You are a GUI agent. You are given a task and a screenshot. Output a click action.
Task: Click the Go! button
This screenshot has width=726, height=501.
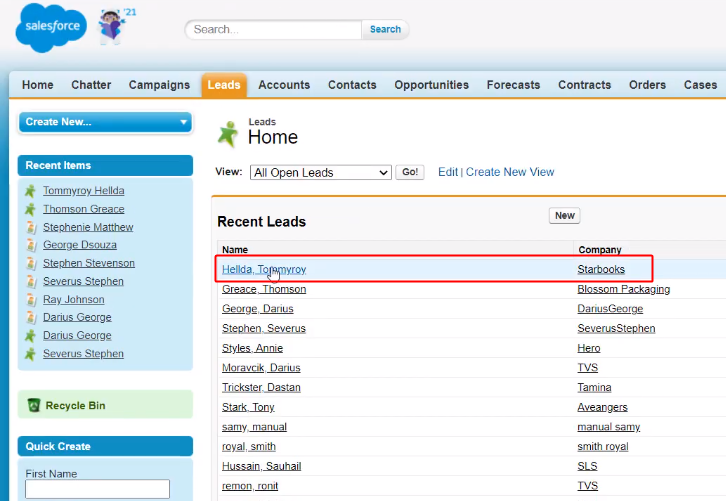pos(410,172)
